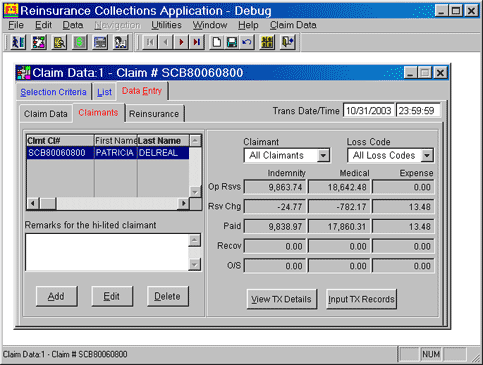Click Op Rsvs Medical value 18,642.48
This screenshot has height=365, width=483.
(x=339, y=187)
